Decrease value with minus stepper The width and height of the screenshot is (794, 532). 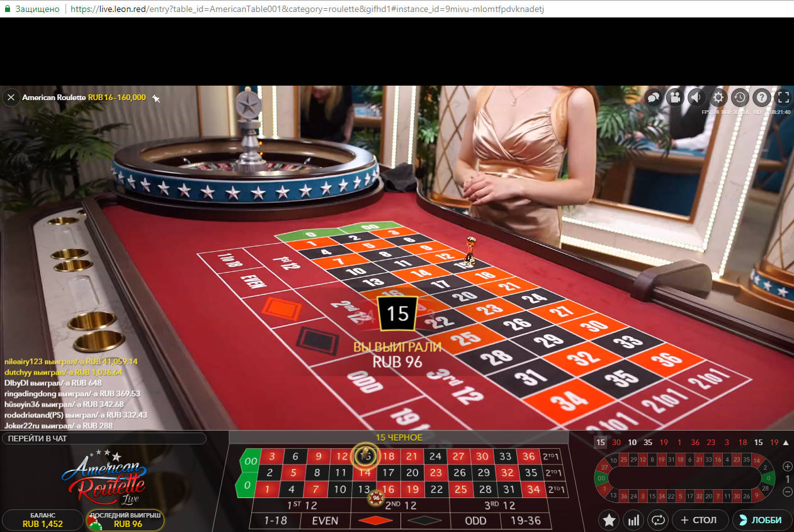point(787,491)
